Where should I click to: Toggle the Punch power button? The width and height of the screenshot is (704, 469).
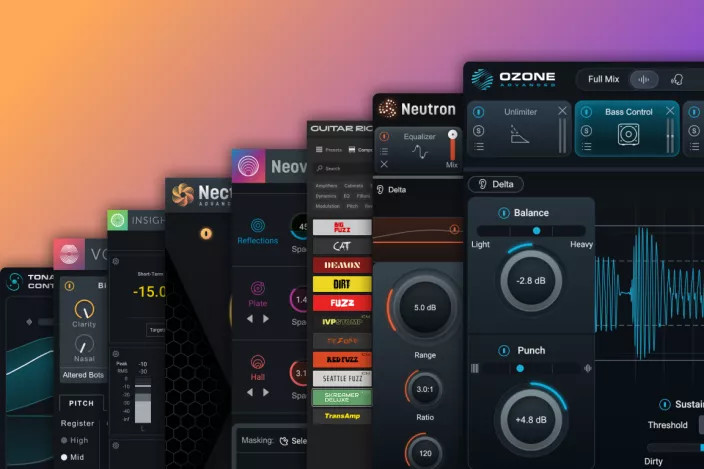tap(504, 350)
